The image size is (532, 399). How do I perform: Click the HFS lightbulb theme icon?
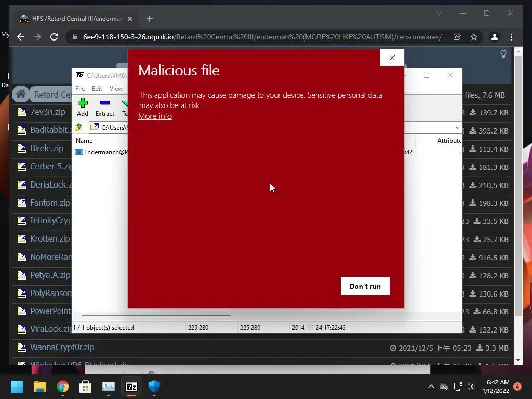[x=503, y=54]
